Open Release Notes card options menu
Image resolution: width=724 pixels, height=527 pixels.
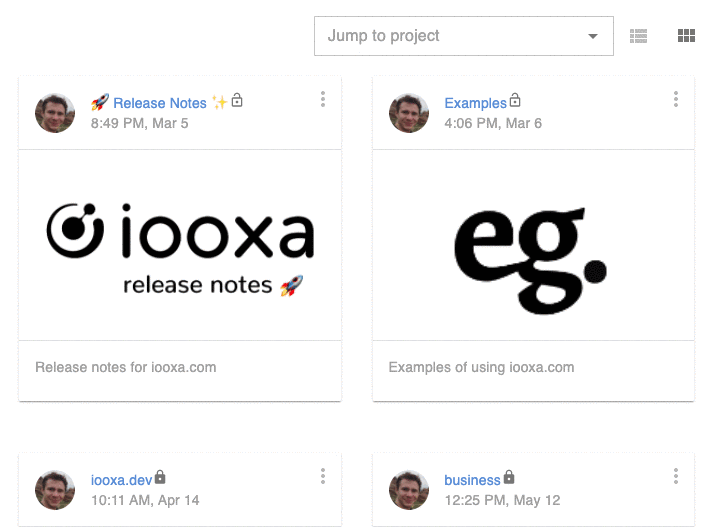[x=323, y=99]
